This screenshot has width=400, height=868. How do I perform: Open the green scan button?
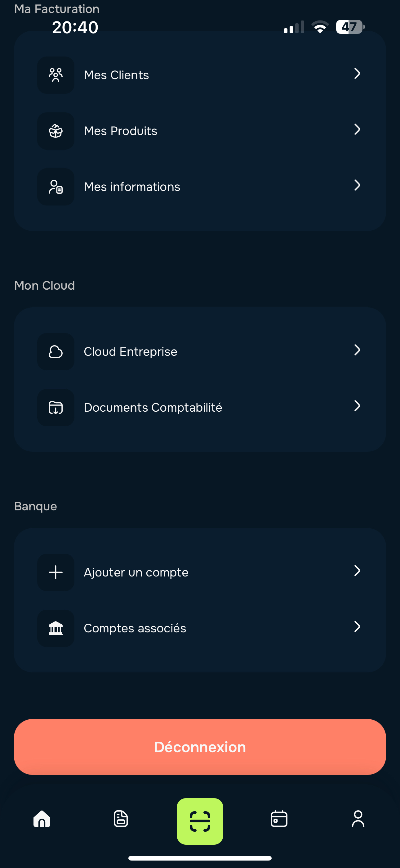[200, 821]
